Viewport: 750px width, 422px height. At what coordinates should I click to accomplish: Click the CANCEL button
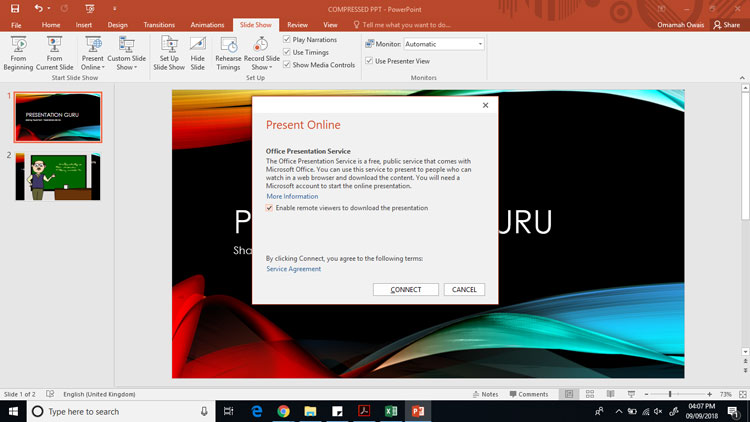(464, 289)
